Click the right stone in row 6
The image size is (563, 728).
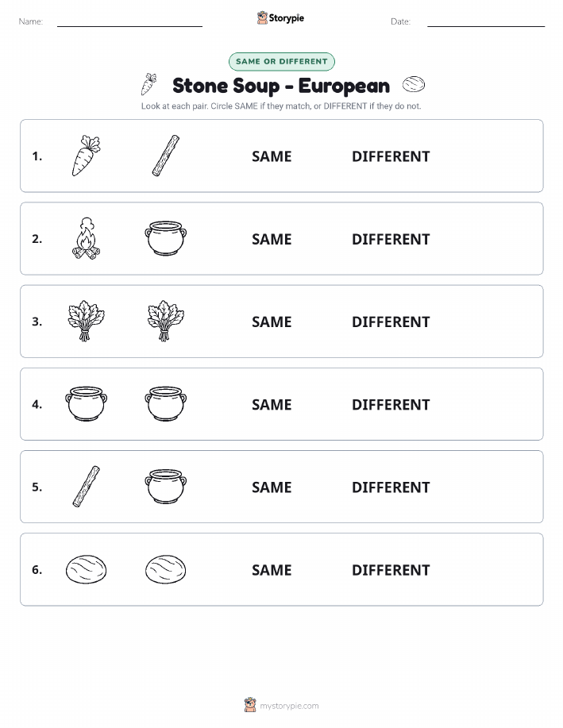tap(166, 569)
